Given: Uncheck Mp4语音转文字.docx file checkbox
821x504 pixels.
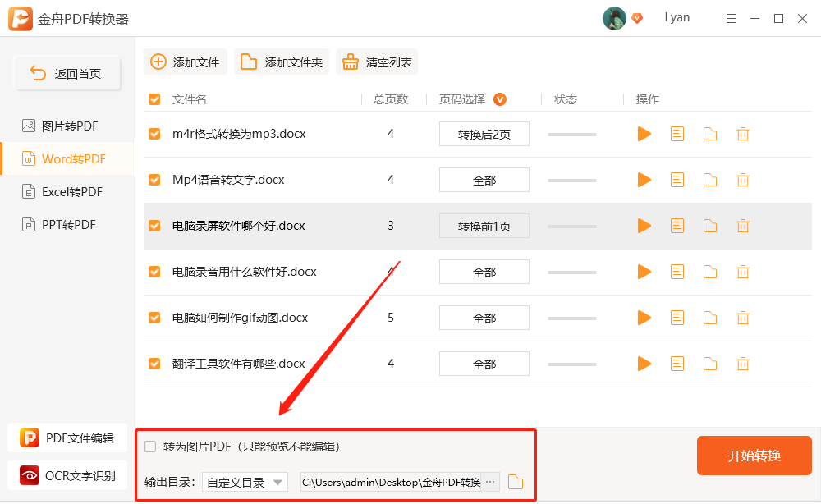Looking at the screenshot, I should [x=154, y=180].
